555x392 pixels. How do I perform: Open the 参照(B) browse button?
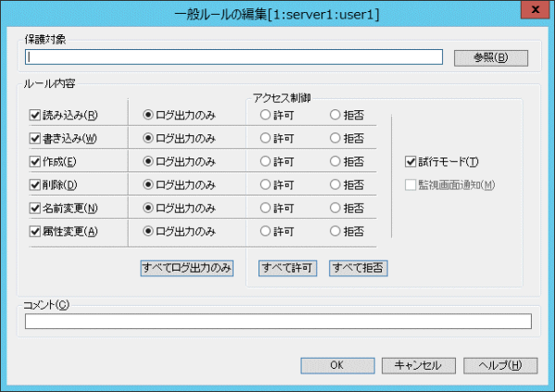pyautogui.click(x=491, y=57)
